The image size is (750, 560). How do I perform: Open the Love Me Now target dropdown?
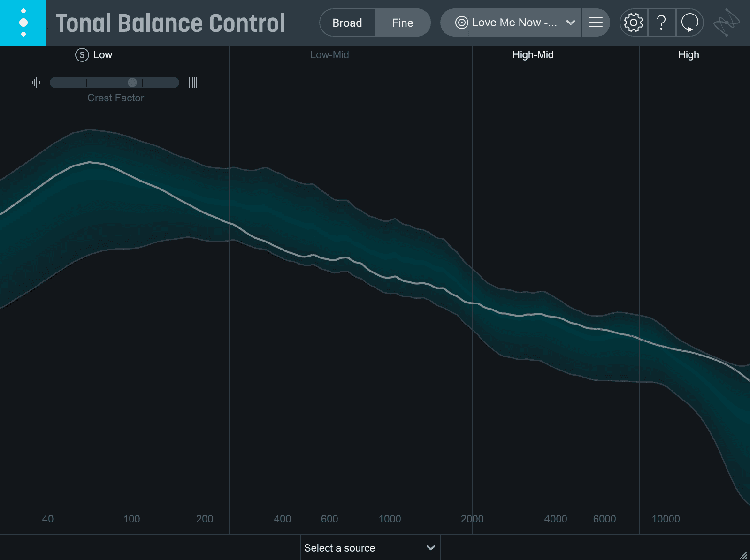(x=511, y=23)
